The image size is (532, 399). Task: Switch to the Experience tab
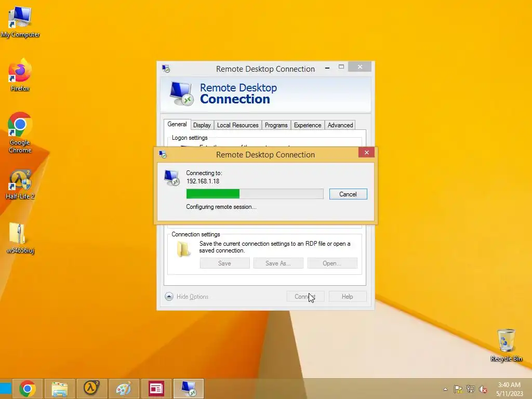[308, 125]
